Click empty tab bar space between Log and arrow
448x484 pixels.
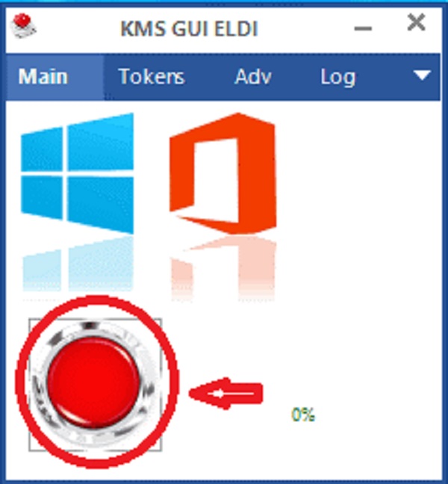[x=384, y=77]
